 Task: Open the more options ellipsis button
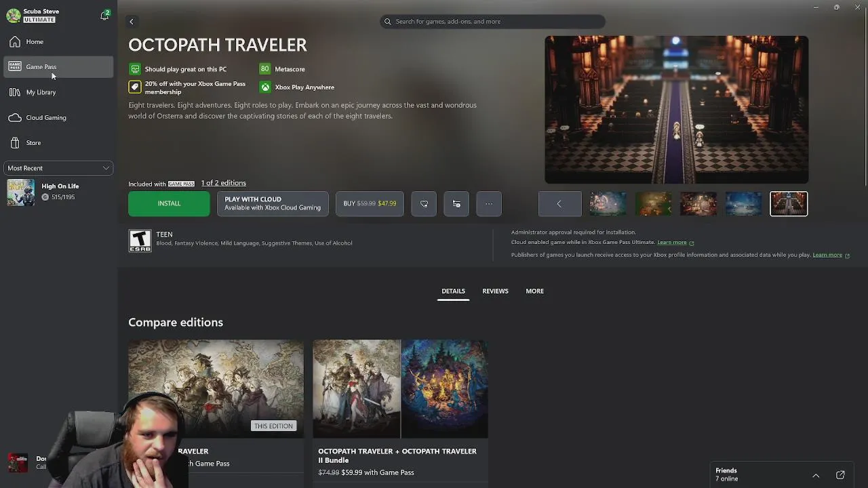point(489,203)
